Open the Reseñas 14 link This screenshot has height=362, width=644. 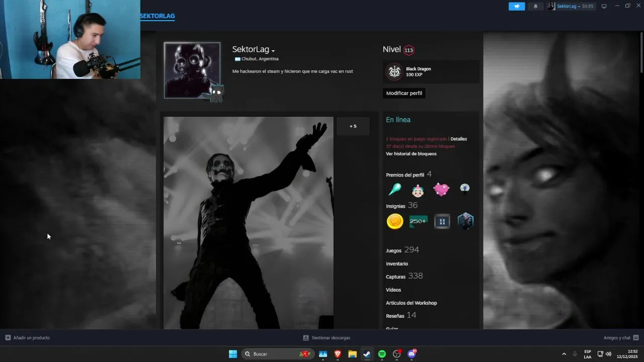click(x=401, y=315)
